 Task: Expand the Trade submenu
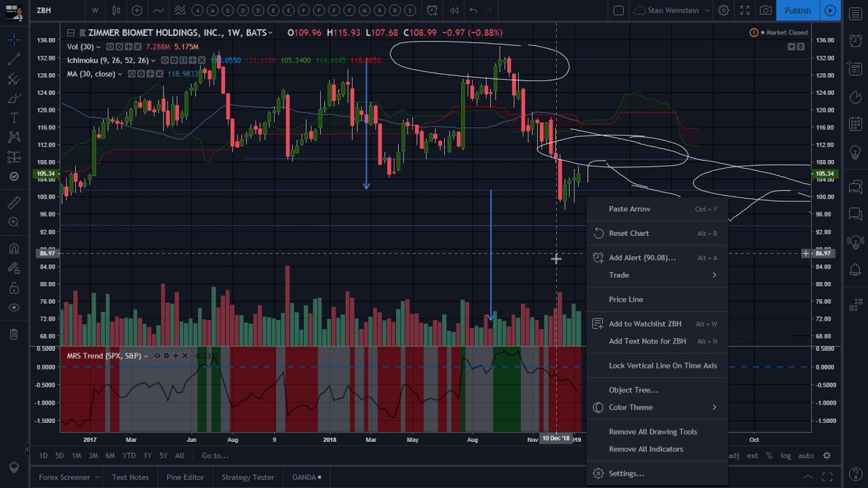[656, 275]
